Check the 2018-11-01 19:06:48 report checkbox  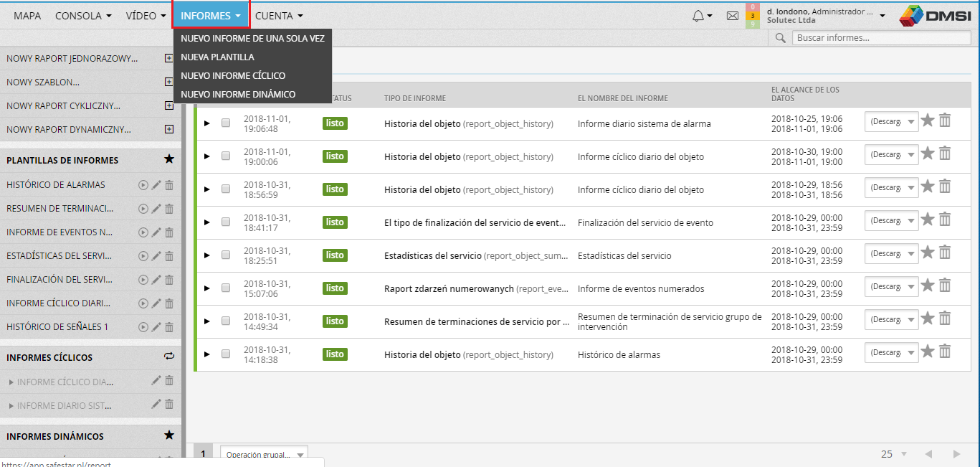click(226, 123)
